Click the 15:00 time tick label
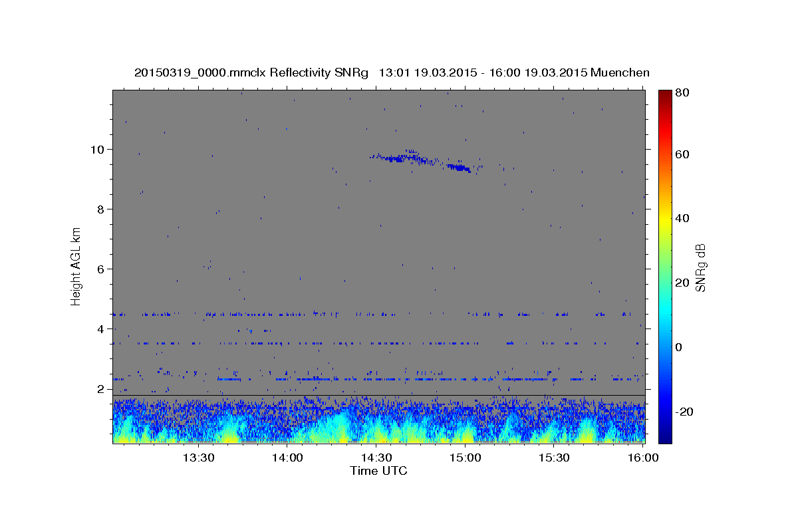The height and width of the screenshot is (532, 798). pos(465,458)
